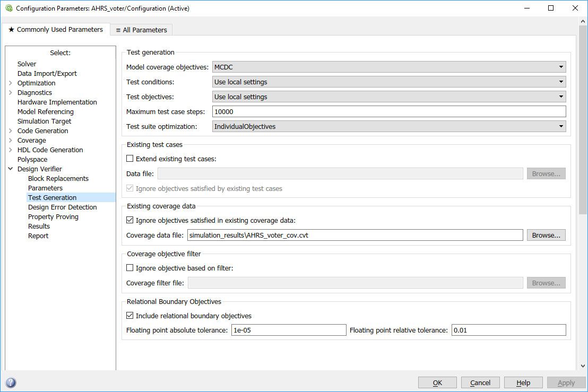This screenshot has height=392, width=588.
Task: Uncheck Include relational boundary objectives
Action: click(x=129, y=316)
